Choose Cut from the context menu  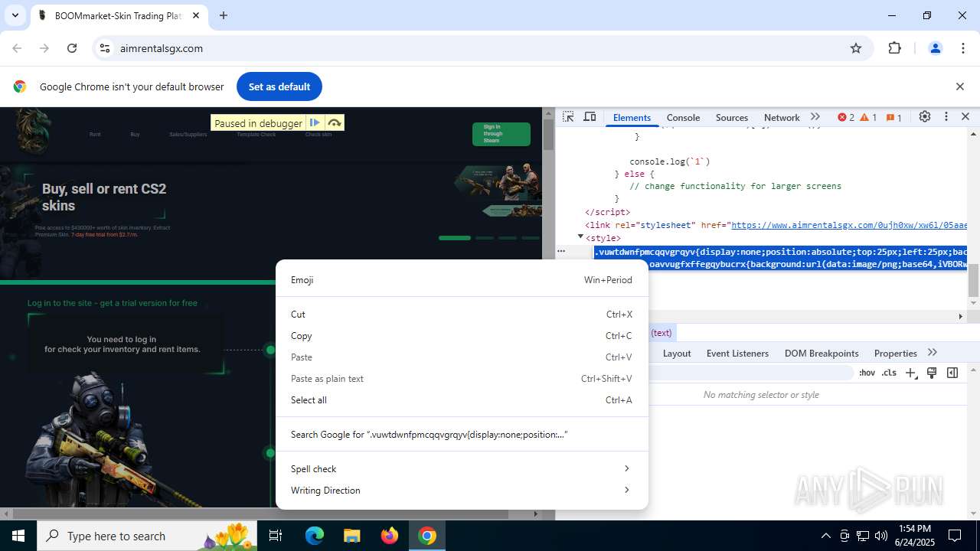coord(462,315)
